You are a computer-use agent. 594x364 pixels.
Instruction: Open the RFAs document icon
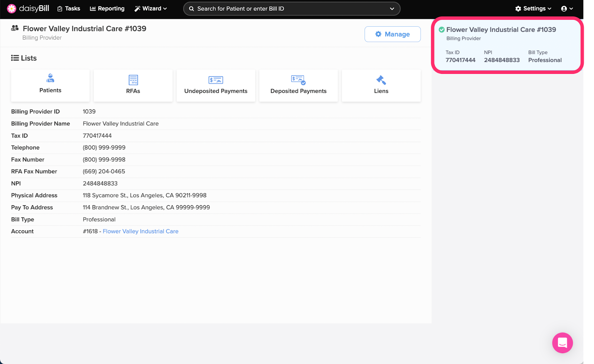133,80
